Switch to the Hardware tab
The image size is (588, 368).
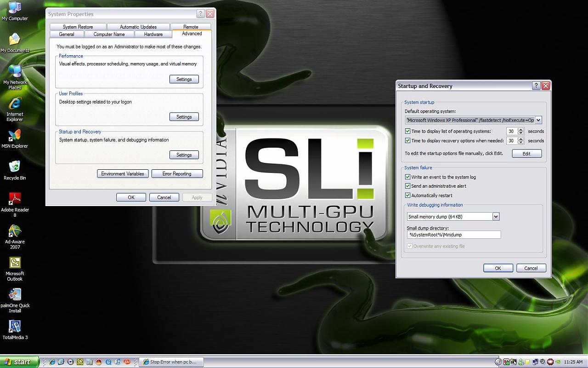point(153,34)
